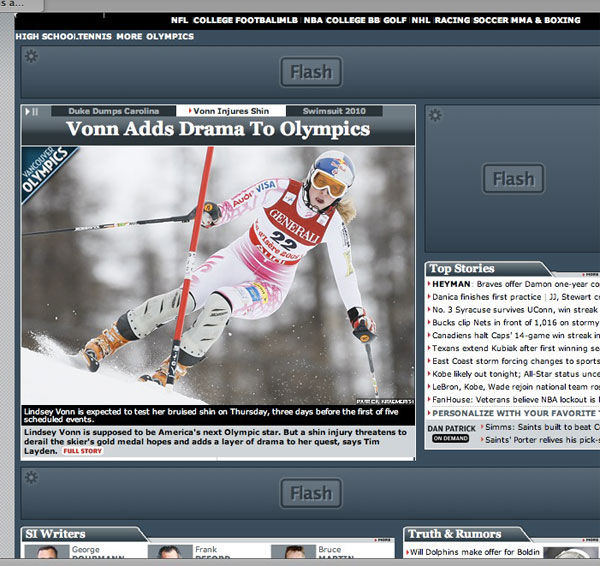The height and width of the screenshot is (566, 600).
Task: Pause the featured story slideshow
Action: [35, 111]
